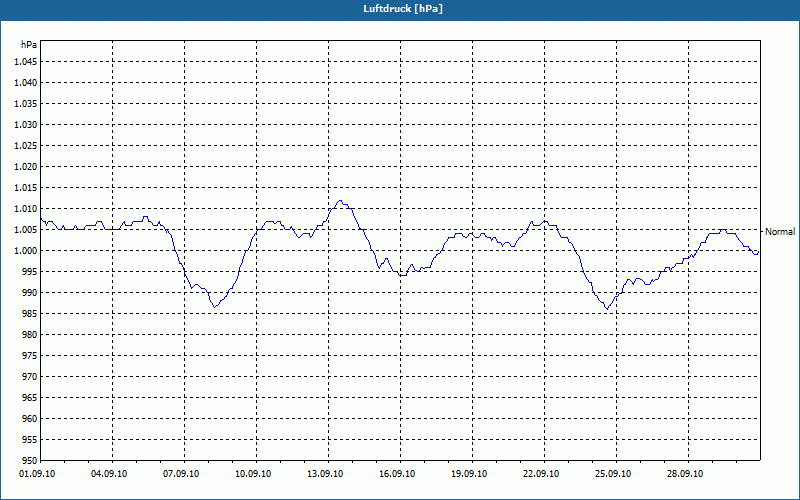The height and width of the screenshot is (500, 800).
Task: Click the date label 19.09.10
Action: tap(469, 474)
